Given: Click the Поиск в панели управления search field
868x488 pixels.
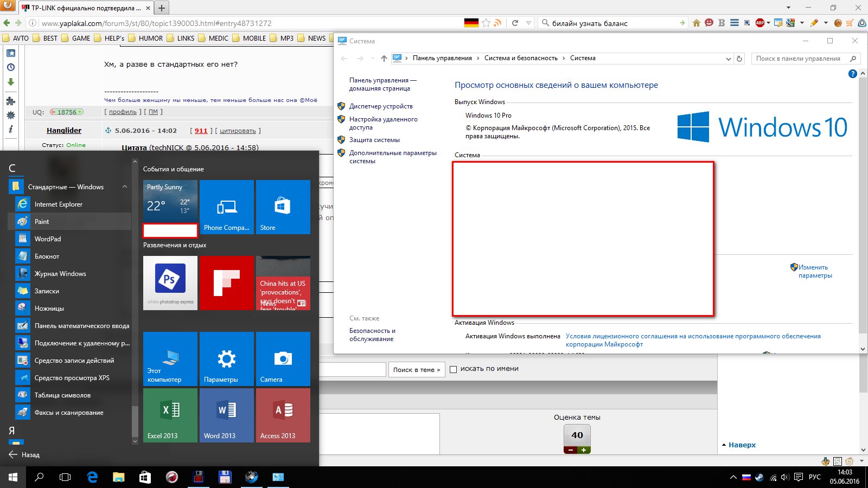Looking at the screenshot, I should [806, 59].
